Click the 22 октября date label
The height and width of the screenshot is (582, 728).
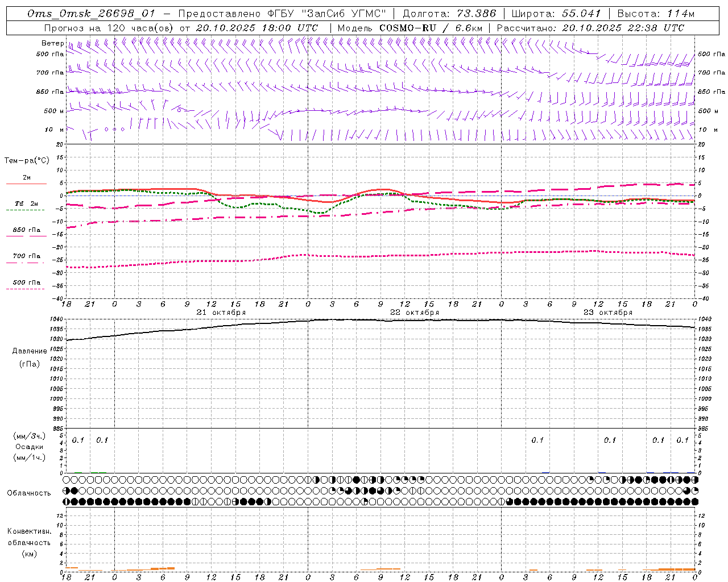point(415,313)
